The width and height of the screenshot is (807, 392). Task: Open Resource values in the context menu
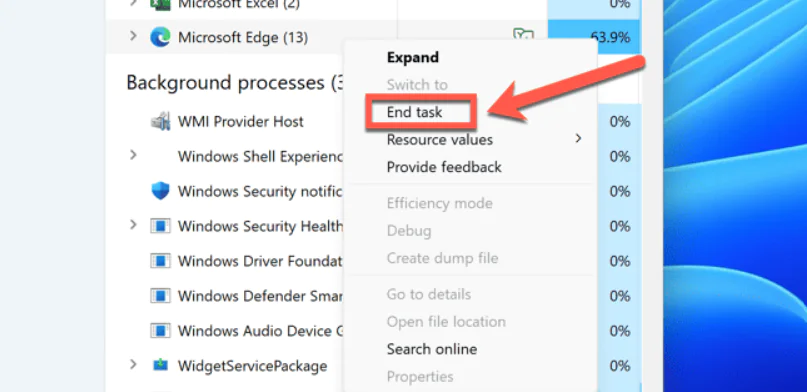coord(440,140)
